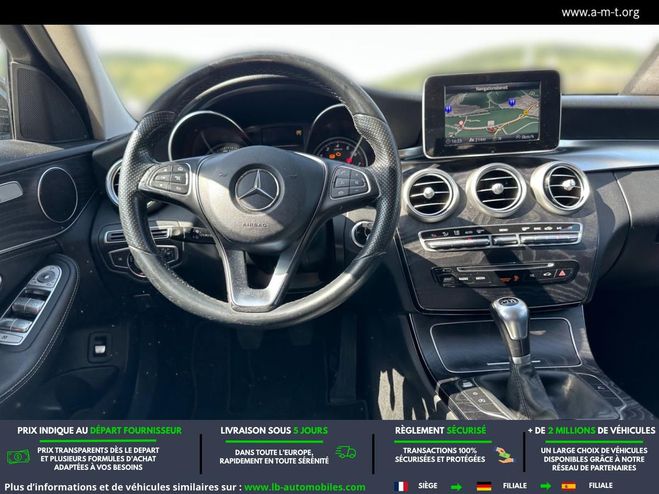Click the www.a-m-t.org web address

(x=600, y=13)
